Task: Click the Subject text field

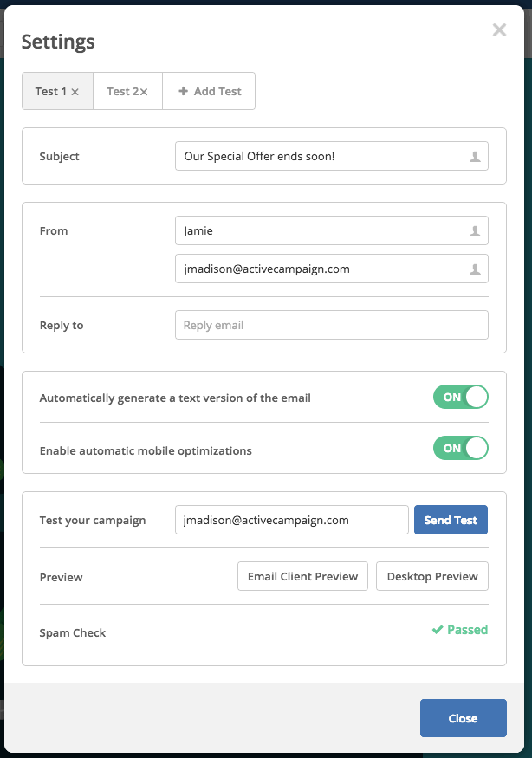Action: (x=332, y=156)
